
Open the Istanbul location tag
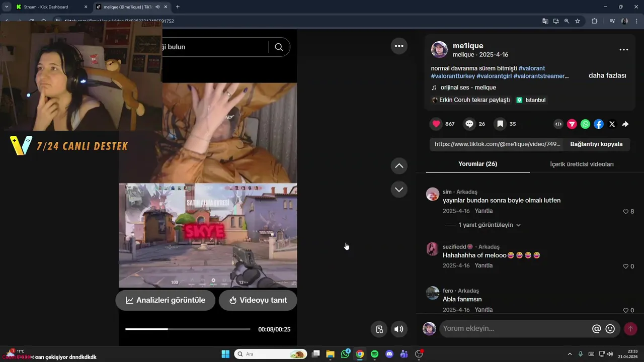(x=531, y=100)
